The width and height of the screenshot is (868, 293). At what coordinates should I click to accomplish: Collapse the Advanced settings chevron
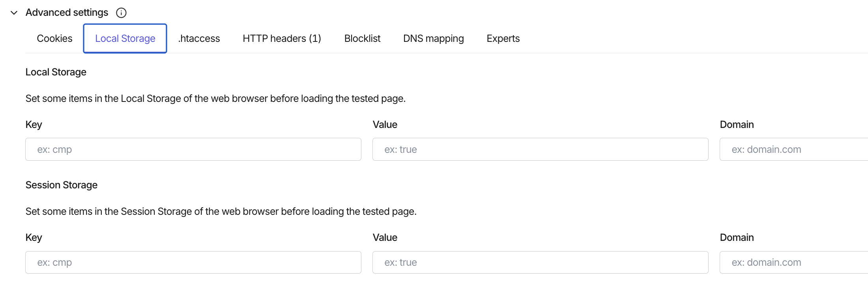click(x=14, y=13)
